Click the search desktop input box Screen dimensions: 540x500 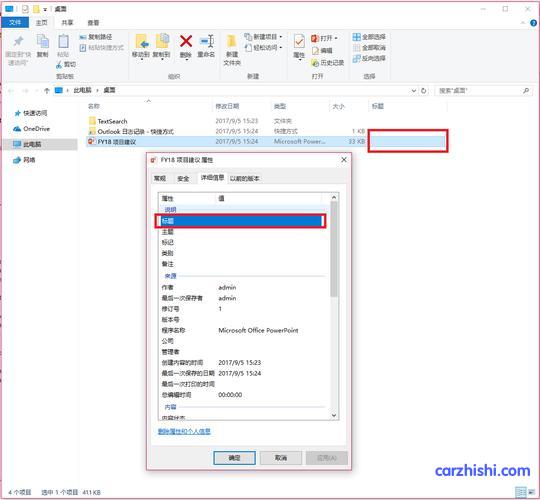click(x=479, y=91)
